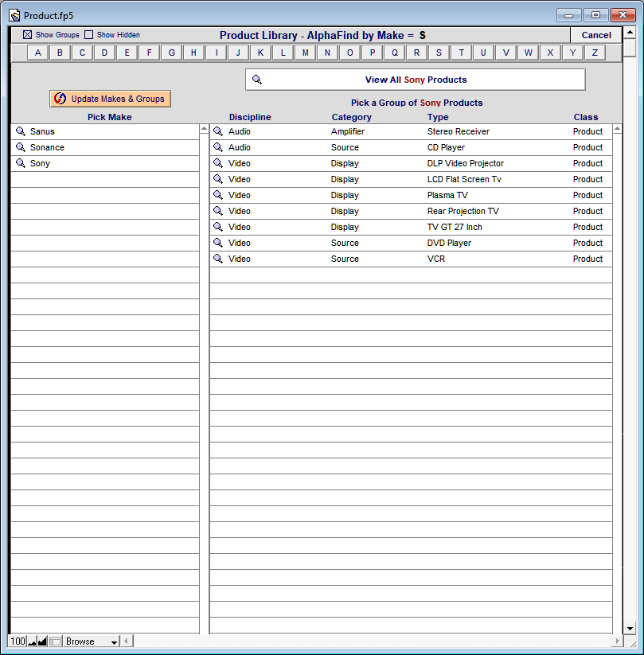Select the Sonance make name
Viewport: 644px width, 655px height.
point(47,147)
